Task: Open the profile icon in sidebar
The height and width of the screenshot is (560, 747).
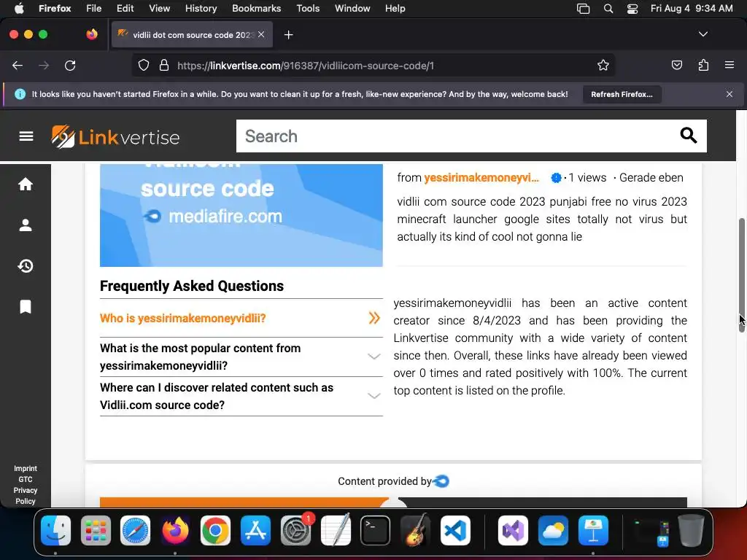Action: 26,225
